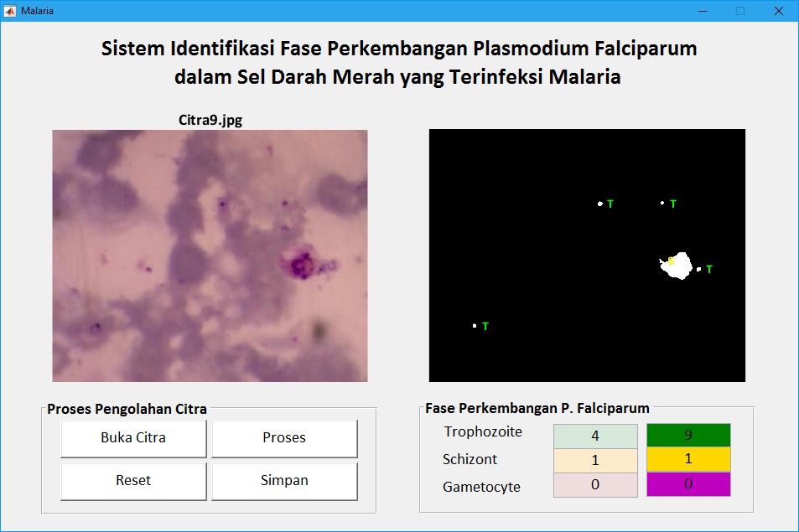
Task: Select the Schizont count field showing 1
Action: tap(594, 460)
